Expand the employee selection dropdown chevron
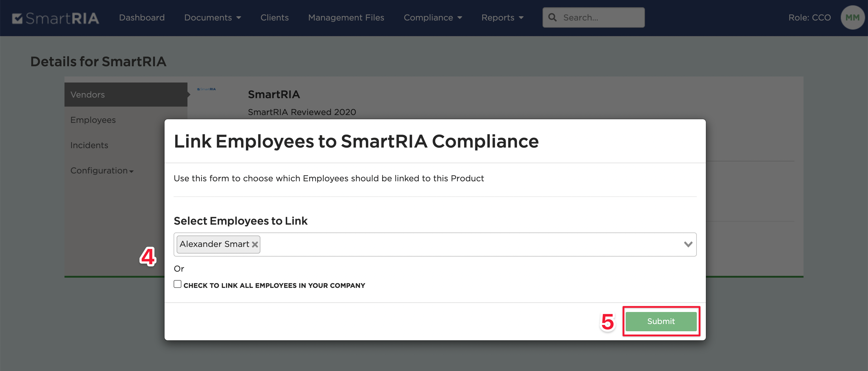Image resolution: width=868 pixels, height=371 pixels. tap(688, 244)
